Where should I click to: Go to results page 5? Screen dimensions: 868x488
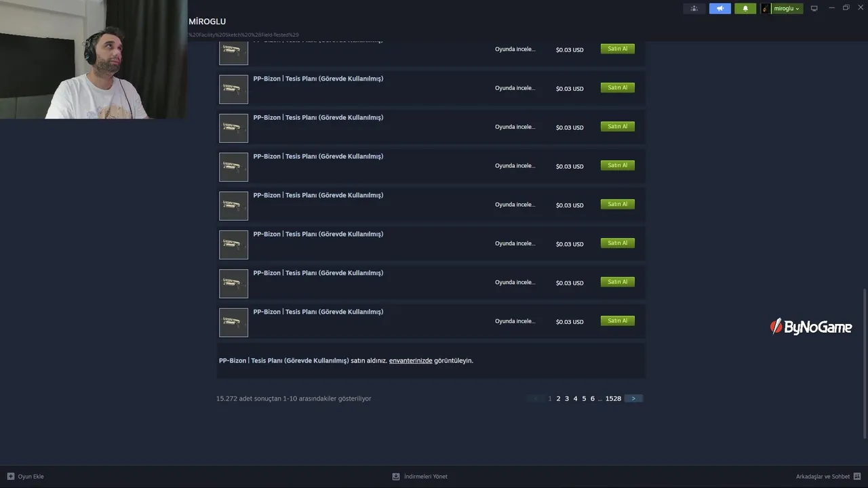584,399
